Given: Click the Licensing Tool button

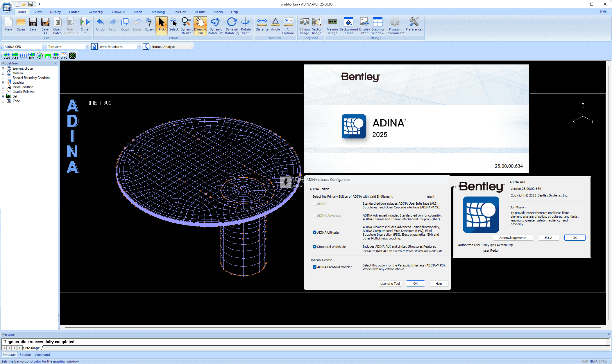Looking at the screenshot, I should (390, 284).
